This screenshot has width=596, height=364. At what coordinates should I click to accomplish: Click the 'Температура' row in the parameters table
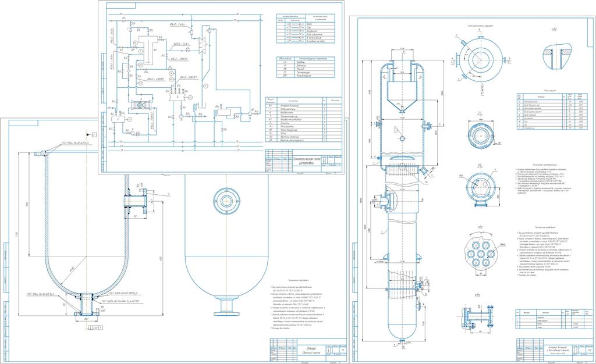coord(306,73)
